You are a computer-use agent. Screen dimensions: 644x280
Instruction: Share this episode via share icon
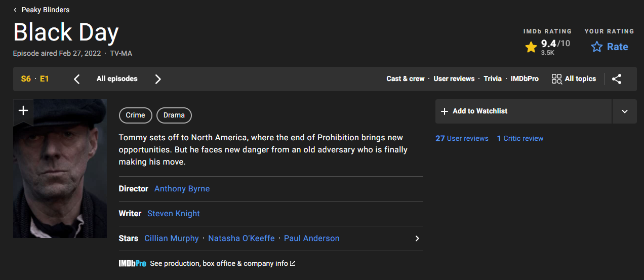617,79
